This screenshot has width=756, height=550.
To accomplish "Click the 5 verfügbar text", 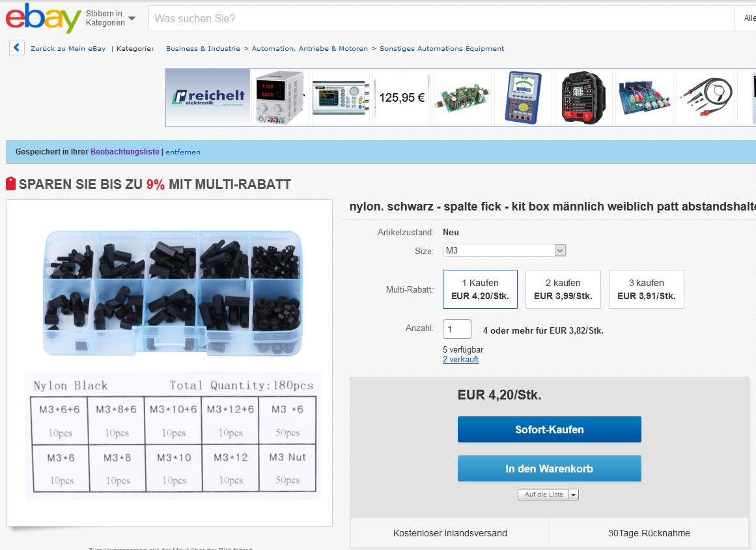I will (463, 349).
